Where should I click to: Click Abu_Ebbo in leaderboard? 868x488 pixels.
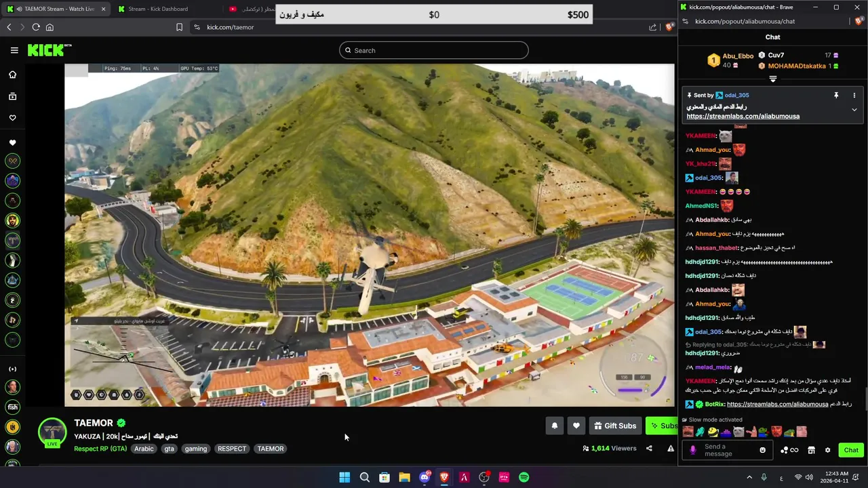tap(738, 56)
